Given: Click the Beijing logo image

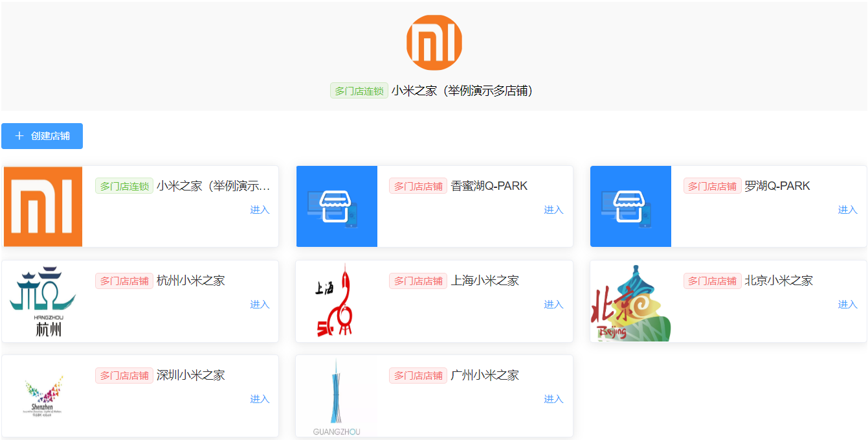Looking at the screenshot, I should click(x=631, y=303).
